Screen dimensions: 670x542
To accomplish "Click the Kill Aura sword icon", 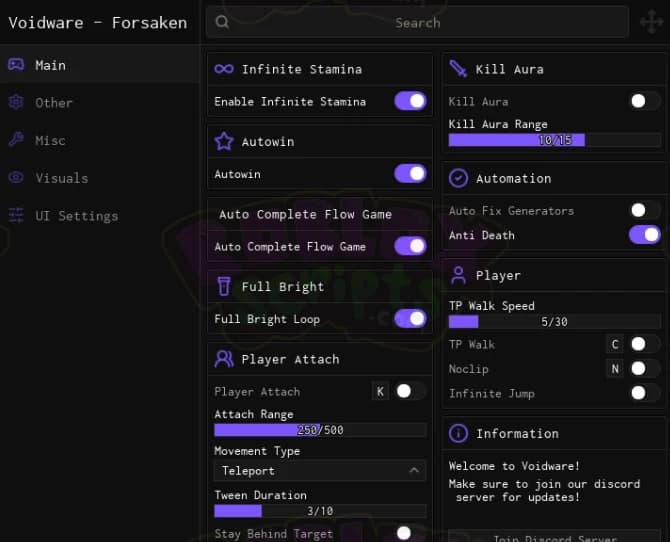I will click(x=458, y=69).
